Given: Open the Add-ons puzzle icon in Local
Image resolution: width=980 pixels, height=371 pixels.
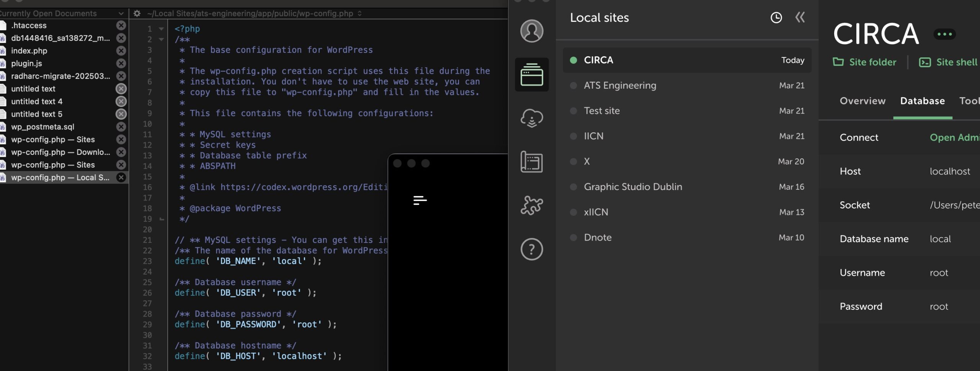Looking at the screenshot, I should [531, 205].
